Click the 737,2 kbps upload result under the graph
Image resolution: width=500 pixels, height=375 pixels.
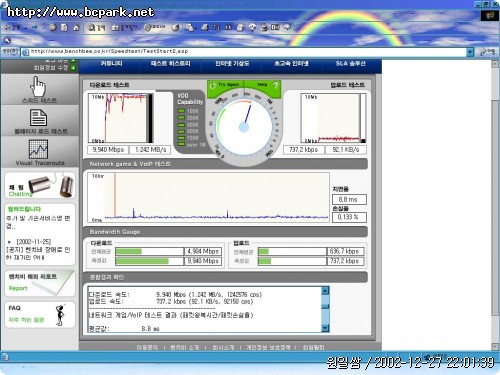(304, 150)
